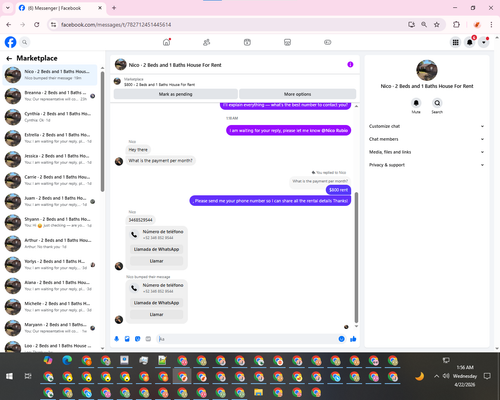This screenshot has height=400, width=500.
Task: Send a thumbs-up like
Action: tap(353, 339)
